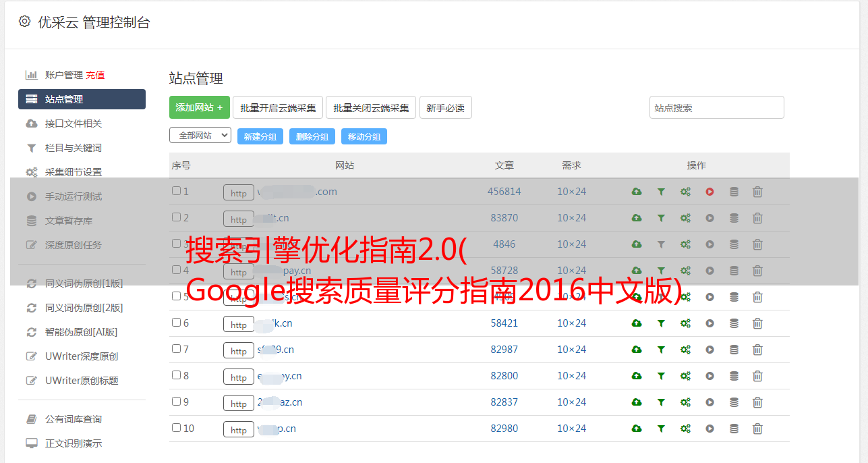Click the red run icon in row 1

[x=710, y=192]
